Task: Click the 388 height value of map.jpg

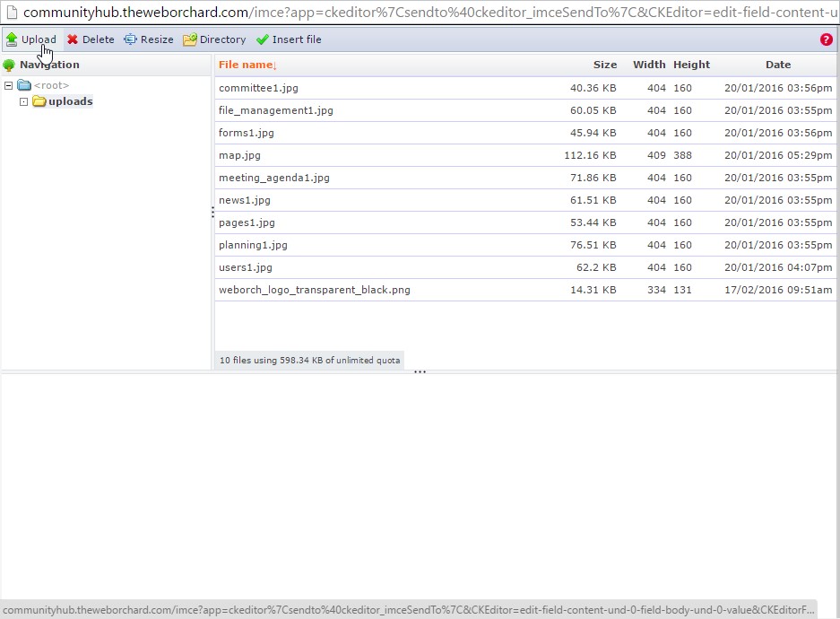Action: pos(682,155)
